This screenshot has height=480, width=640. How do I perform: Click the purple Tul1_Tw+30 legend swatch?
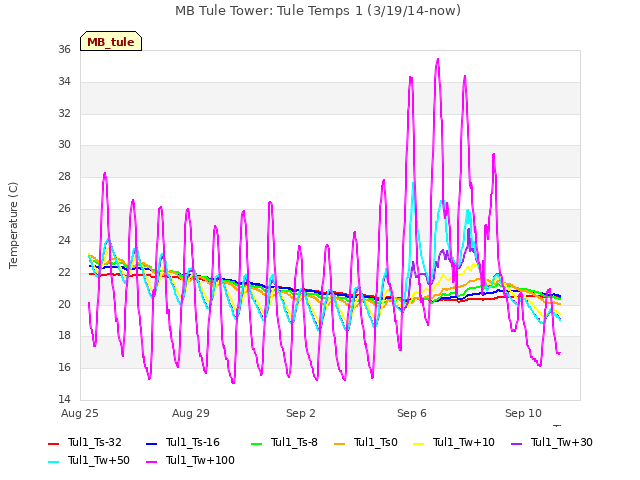pyautogui.click(x=517, y=443)
